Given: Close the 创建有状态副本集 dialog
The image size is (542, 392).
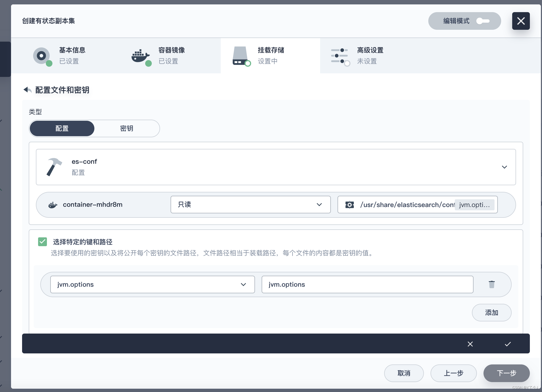Looking at the screenshot, I should (x=521, y=21).
